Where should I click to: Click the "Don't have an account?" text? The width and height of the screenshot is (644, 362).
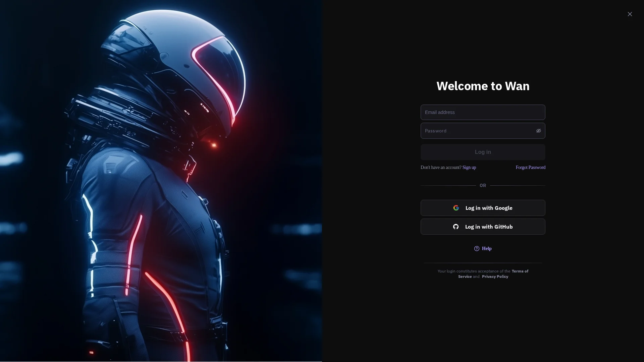[441, 167]
